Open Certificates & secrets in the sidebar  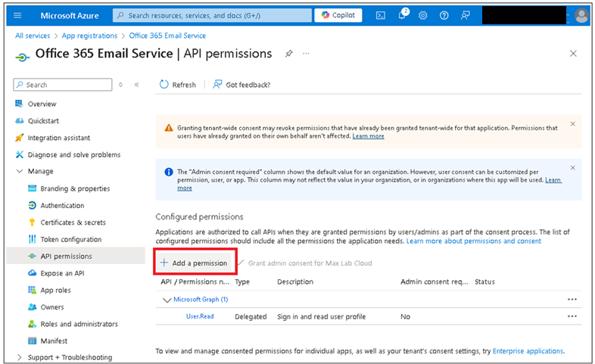click(73, 222)
